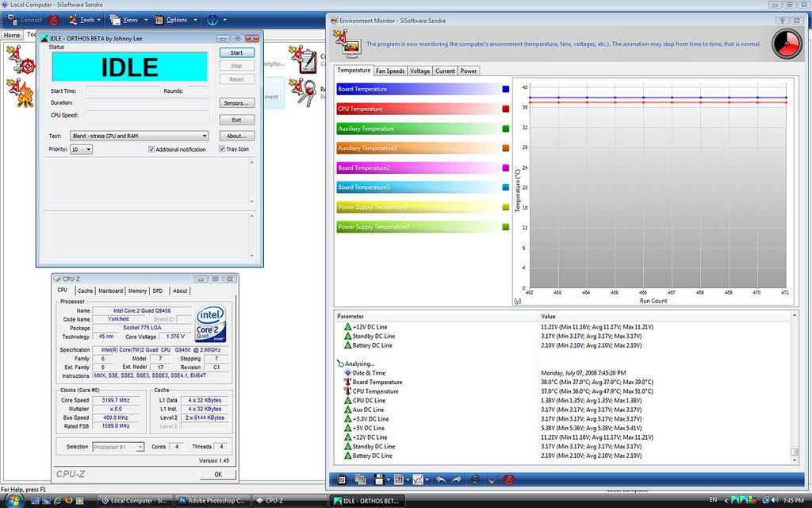Screen dimensions: 812x508
Task: Click Exit button in ORTHOS
Action: pyautogui.click(x=236, y=120)
